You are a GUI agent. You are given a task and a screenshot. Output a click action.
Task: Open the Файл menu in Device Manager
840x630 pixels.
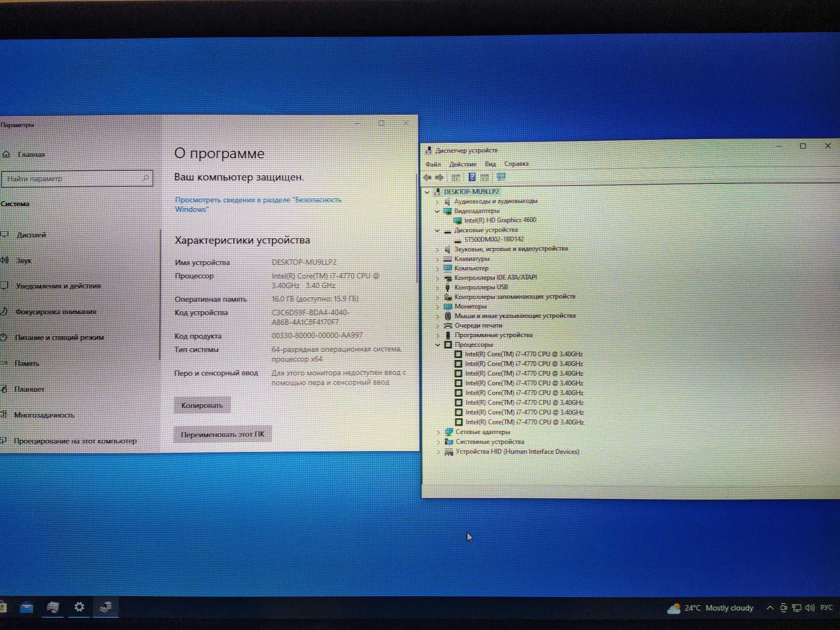tap(433, 164)
